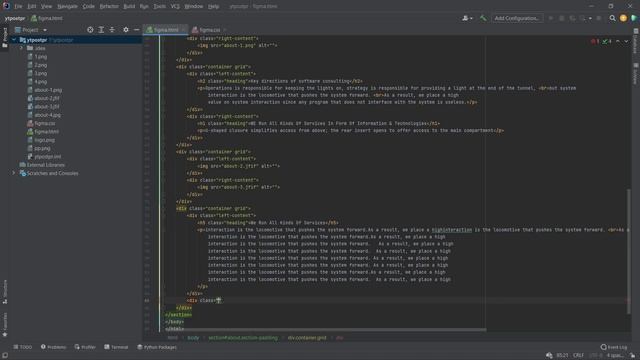The image size is (640, 360).
Task: Go to next highlighted error arrow
Action: point(626,41)
